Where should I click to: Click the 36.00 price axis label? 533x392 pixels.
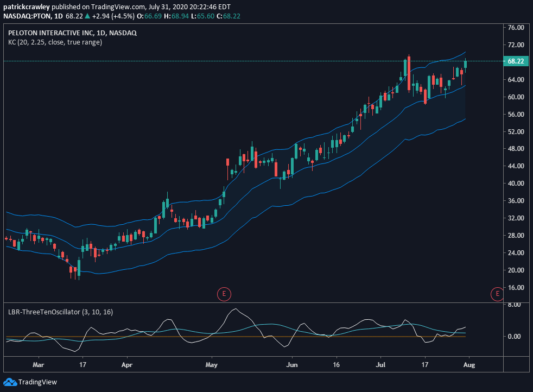click(516, 200)
